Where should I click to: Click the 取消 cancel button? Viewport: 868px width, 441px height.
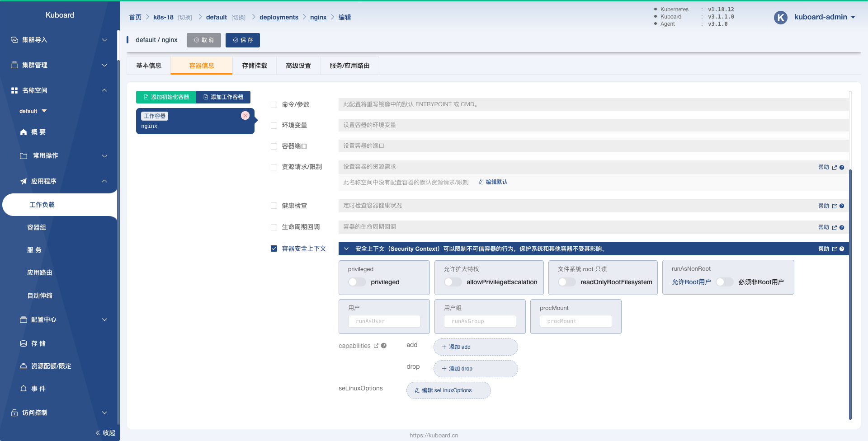coord(204,40)
